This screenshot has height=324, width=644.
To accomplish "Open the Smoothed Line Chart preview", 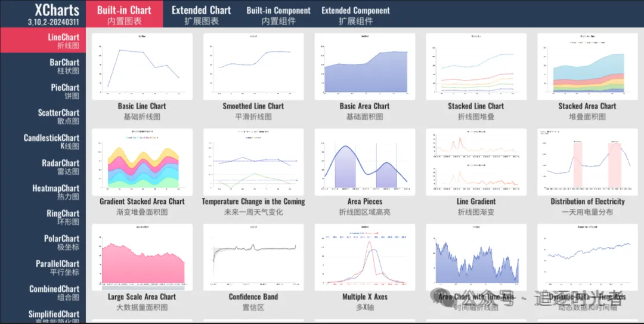I will pyautogui.click(x=253, y=67).
